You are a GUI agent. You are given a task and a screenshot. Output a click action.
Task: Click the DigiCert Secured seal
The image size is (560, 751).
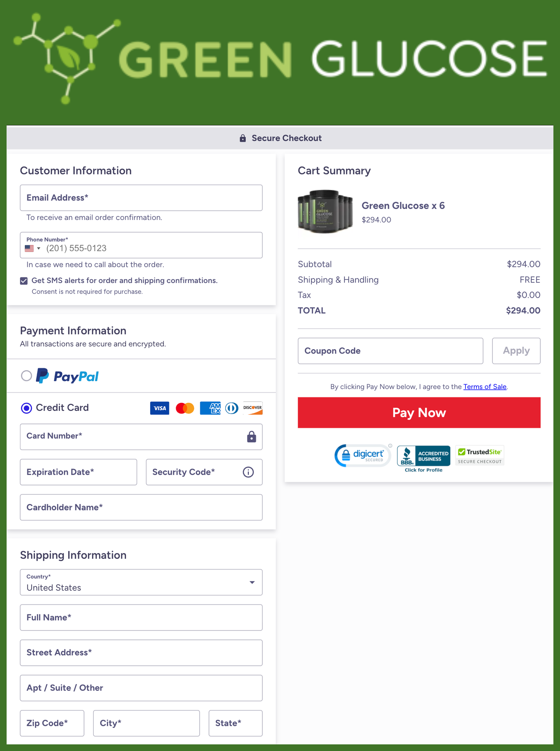(x=363, y=456)
